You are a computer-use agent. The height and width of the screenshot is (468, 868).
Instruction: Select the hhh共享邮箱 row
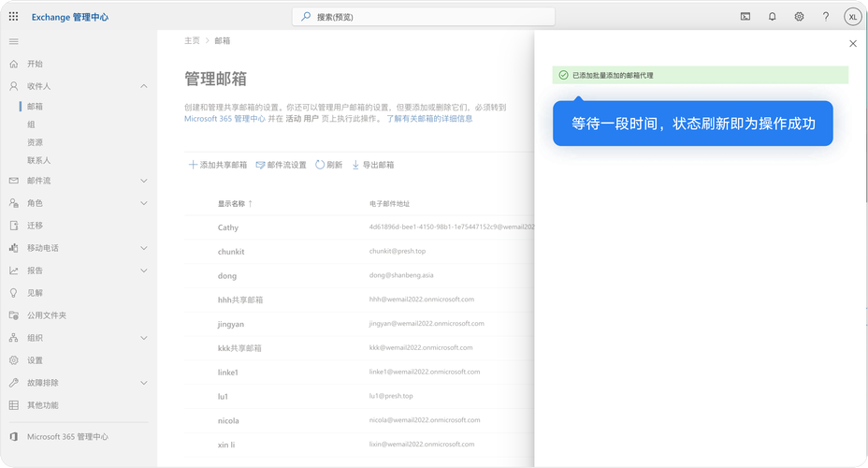[x=359, y=300]
